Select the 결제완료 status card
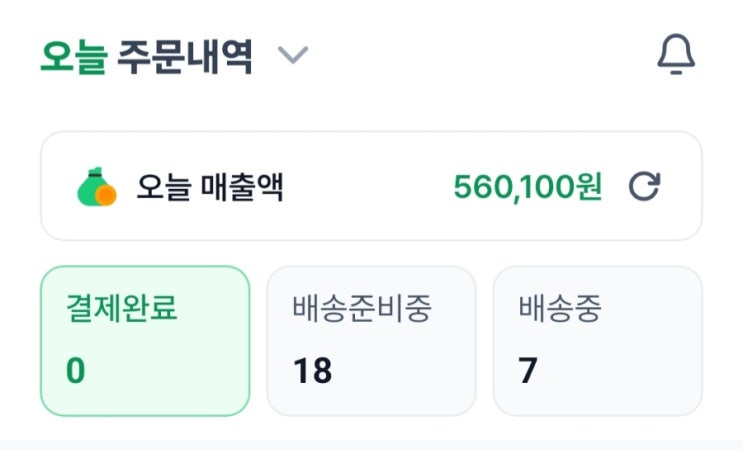This screenshot has height=449, width=743. tap(145, 340)
